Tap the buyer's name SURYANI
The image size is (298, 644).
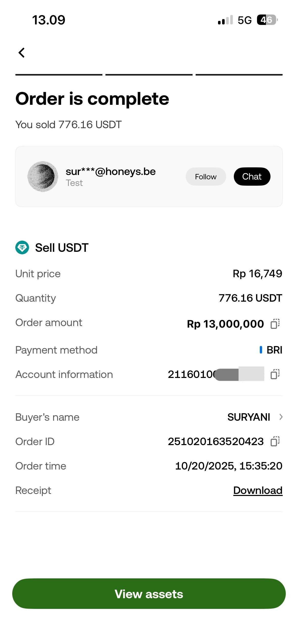(249, 417)
